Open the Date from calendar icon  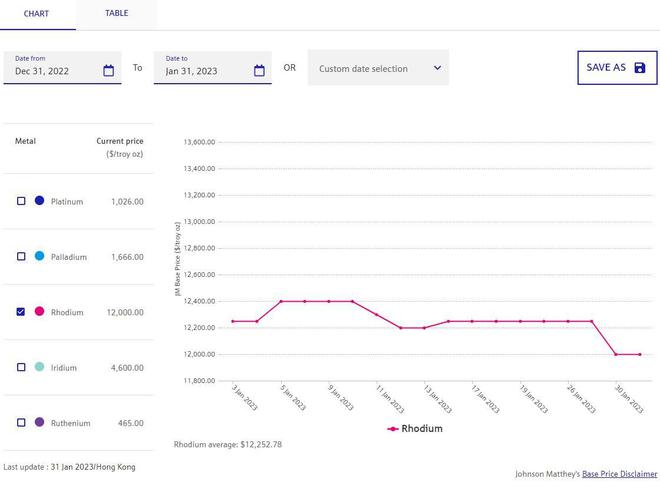109,71
